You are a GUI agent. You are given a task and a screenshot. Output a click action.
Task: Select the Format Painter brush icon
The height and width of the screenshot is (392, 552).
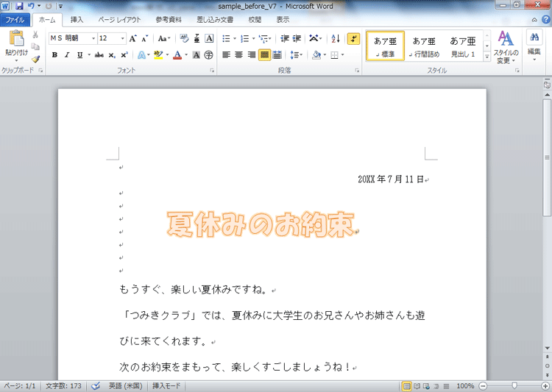point(35,59)
